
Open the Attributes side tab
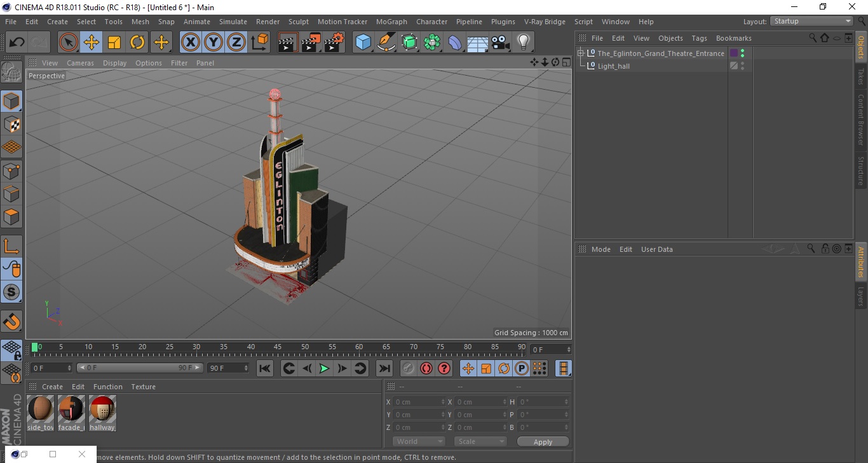click(x=861, y=261)
